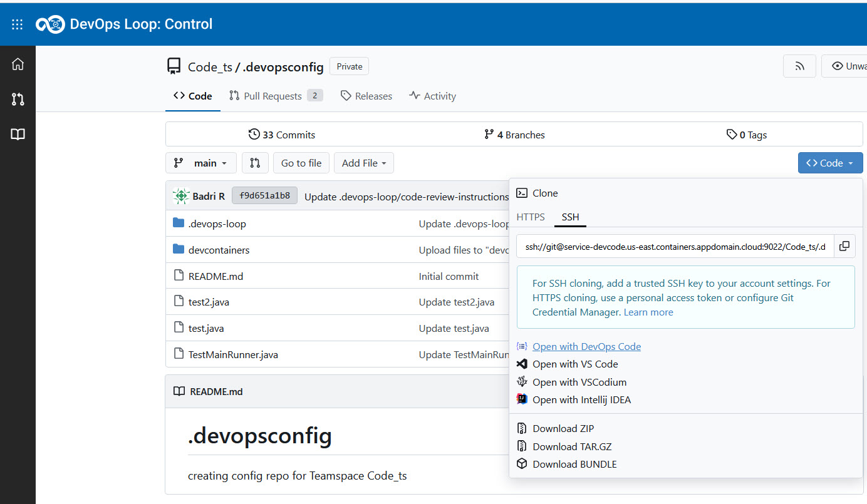
Task: Click the Go to file button
Action: (x=301, y=163)
